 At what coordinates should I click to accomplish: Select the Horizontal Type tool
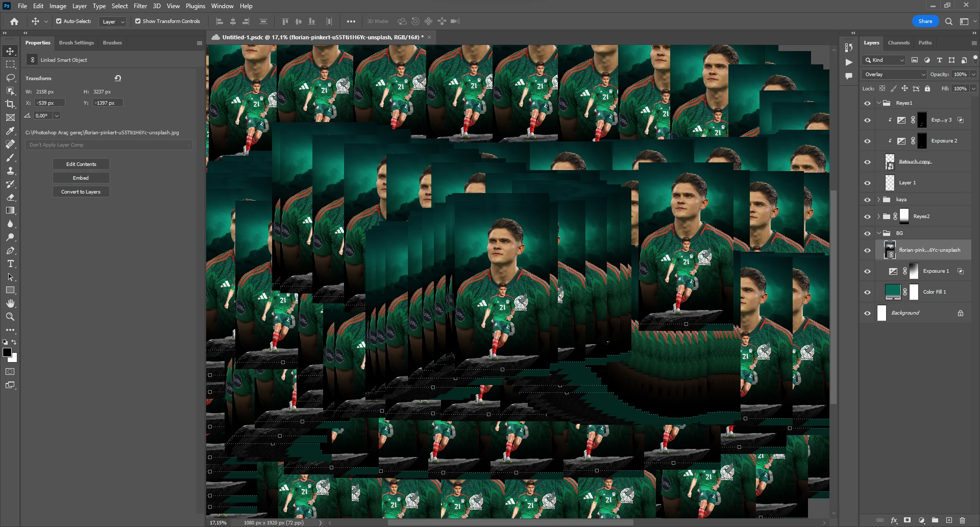click(10, 263)
